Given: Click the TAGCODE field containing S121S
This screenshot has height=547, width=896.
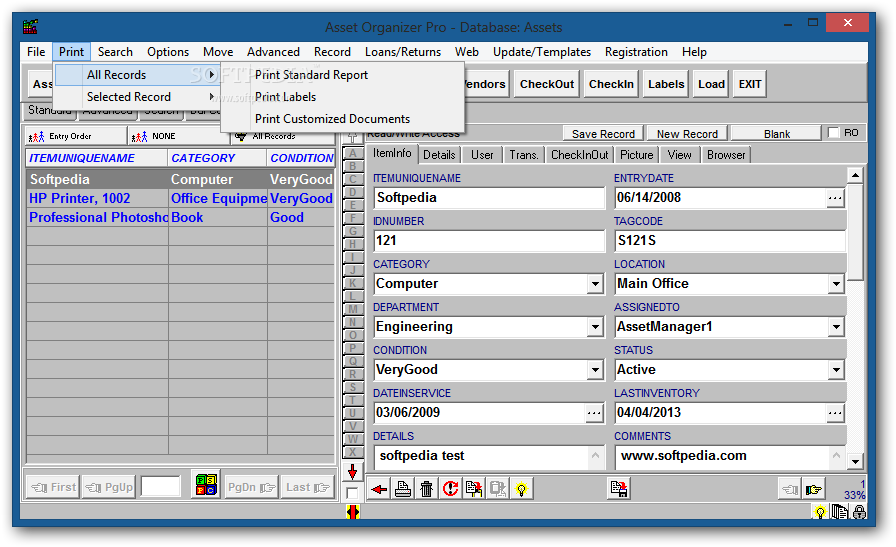Looking at the screenshot, I should [730, 241].
